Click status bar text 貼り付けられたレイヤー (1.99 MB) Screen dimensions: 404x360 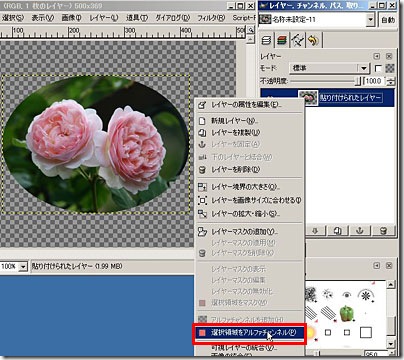point(77,266)
